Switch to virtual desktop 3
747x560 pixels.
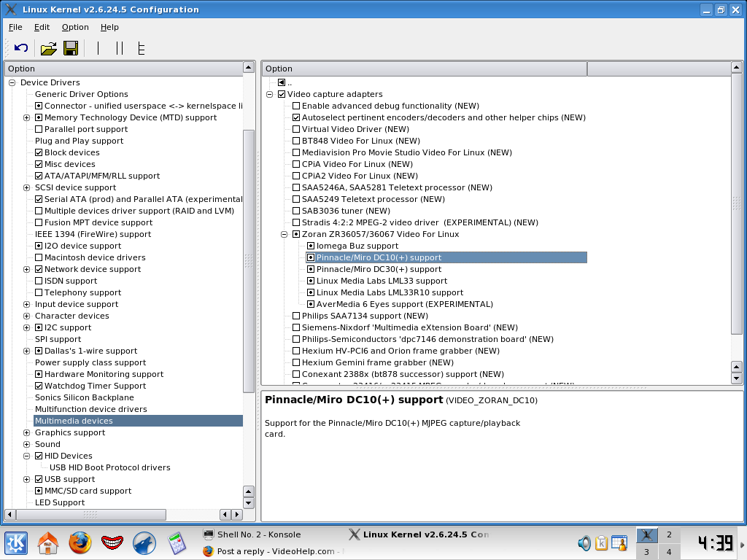click(646, 552)
